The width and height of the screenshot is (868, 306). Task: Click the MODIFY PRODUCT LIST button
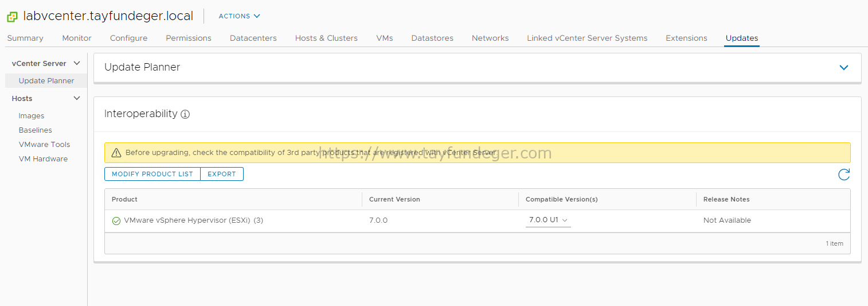point(153,174)
